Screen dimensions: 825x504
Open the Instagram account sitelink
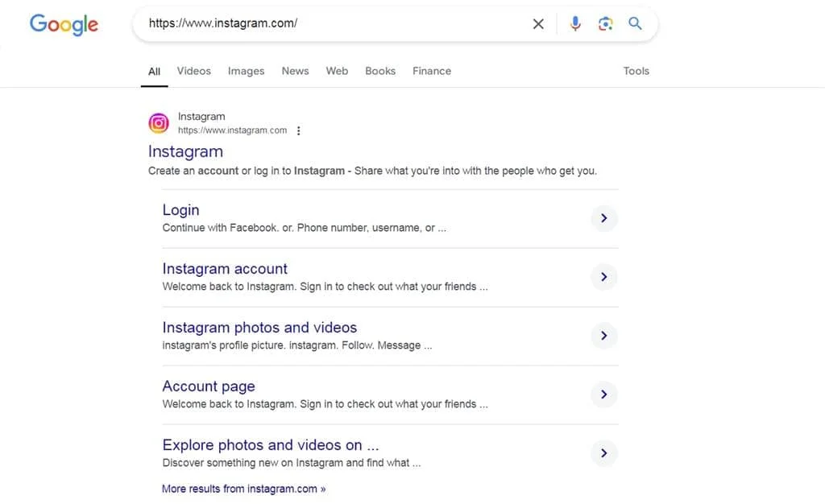coord(225,269)
